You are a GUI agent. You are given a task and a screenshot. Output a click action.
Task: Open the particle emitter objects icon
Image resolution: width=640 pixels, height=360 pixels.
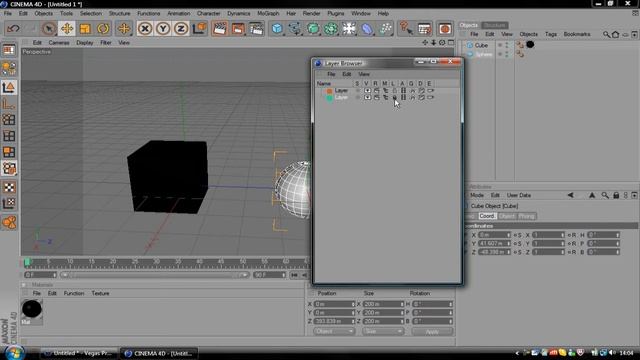pos(385,29)
